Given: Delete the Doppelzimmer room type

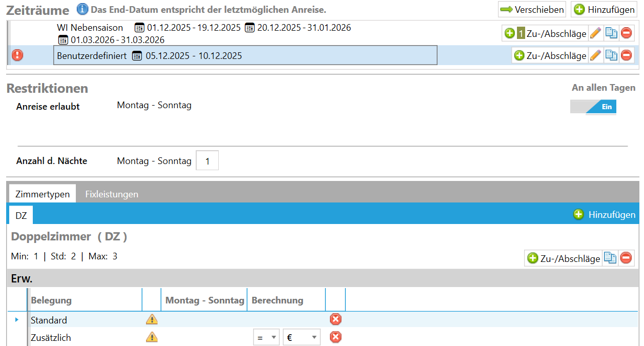Looking at the screenshot, I should tap(626, 258).
